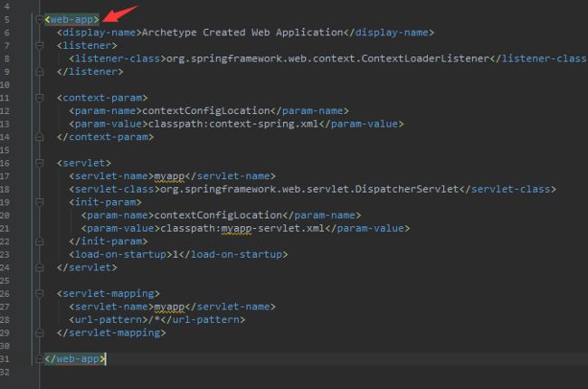This screenshot has width=588, height=389.
Task: Click 'classpath:myapp-servlet.xml' param value
Action: (242, 229)
